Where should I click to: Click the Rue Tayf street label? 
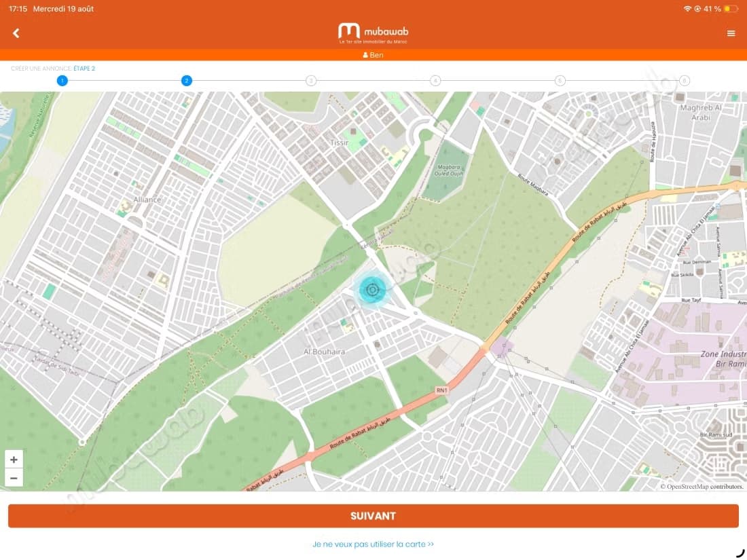[x=691, y=300]
